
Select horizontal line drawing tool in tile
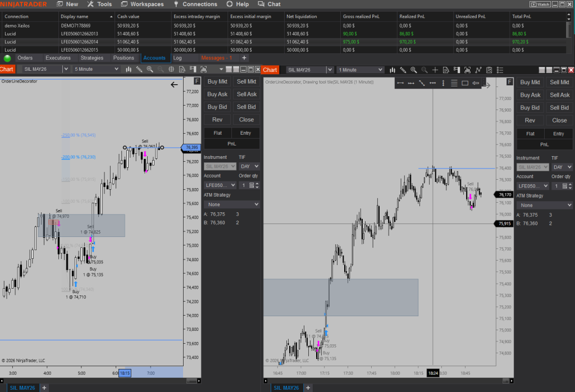432,83
